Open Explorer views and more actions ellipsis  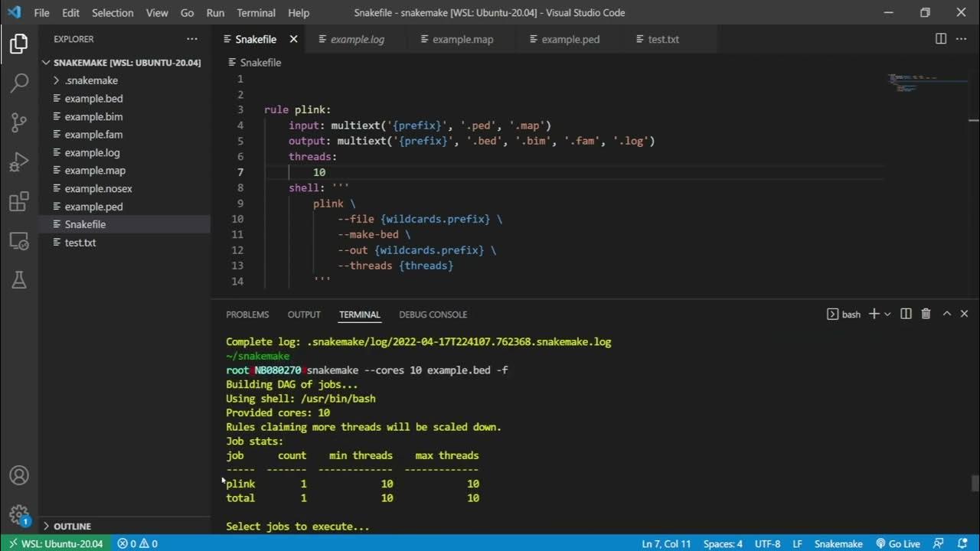pyautogui.click(x=191, y=39)
